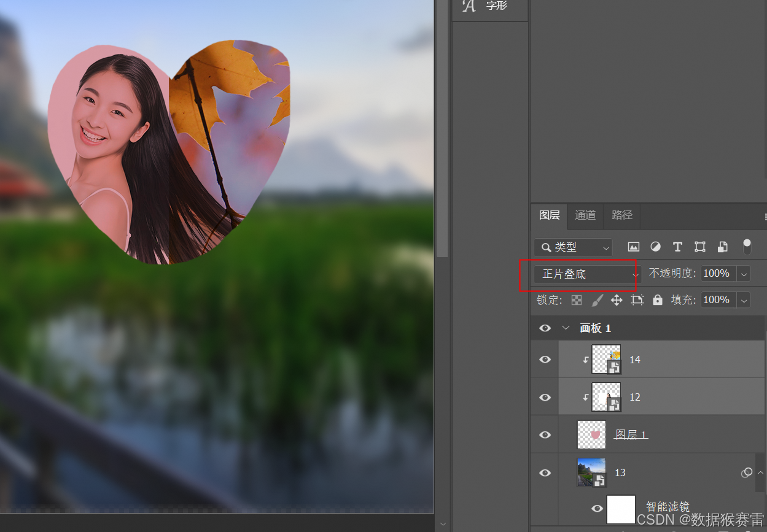Lock all with the padlock icon

tap(658, 300)
